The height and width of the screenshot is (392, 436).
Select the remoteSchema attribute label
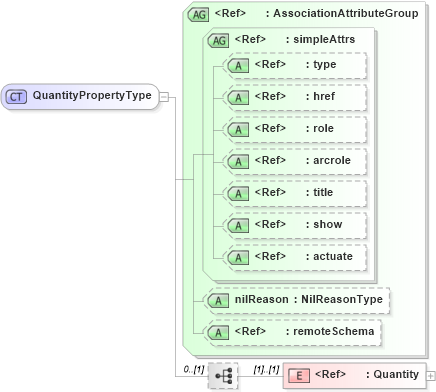click(334, 331)
